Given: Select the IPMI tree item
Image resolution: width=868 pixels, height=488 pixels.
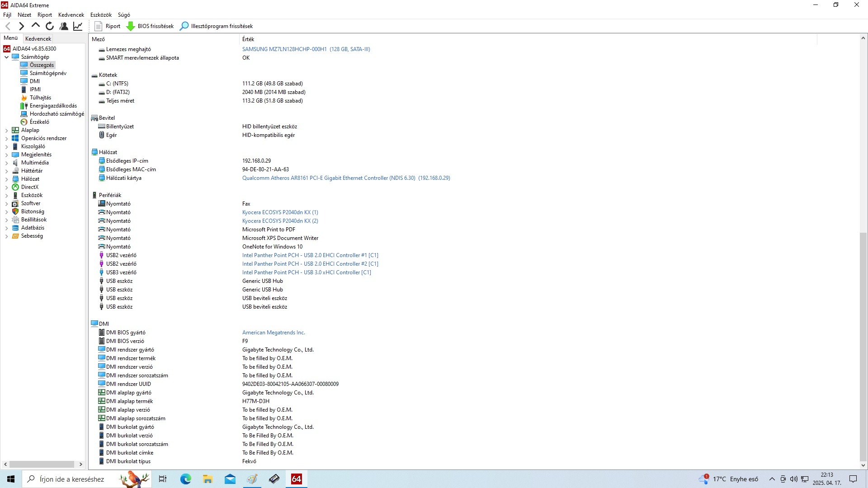Looking at the screenshot, I should 35,89.
